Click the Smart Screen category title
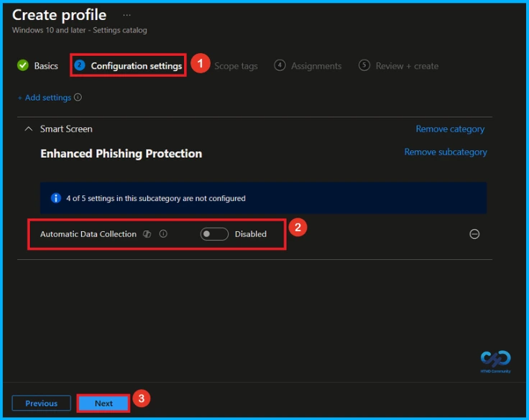The width and height of the screenshot is (529, 420). click(66, 129)
